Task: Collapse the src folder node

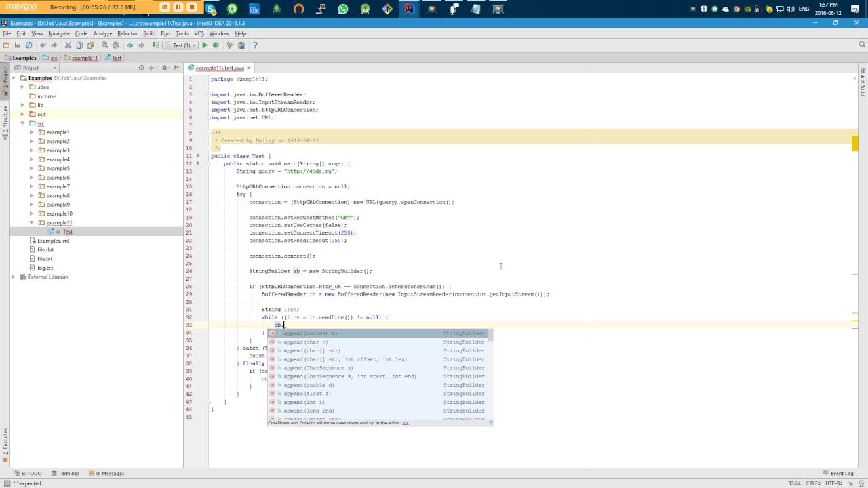Action: (22, 123)
